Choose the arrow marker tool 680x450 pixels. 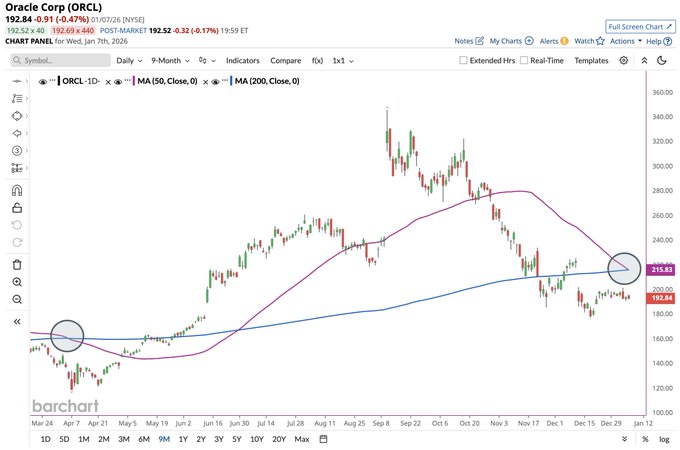(17, 133)
